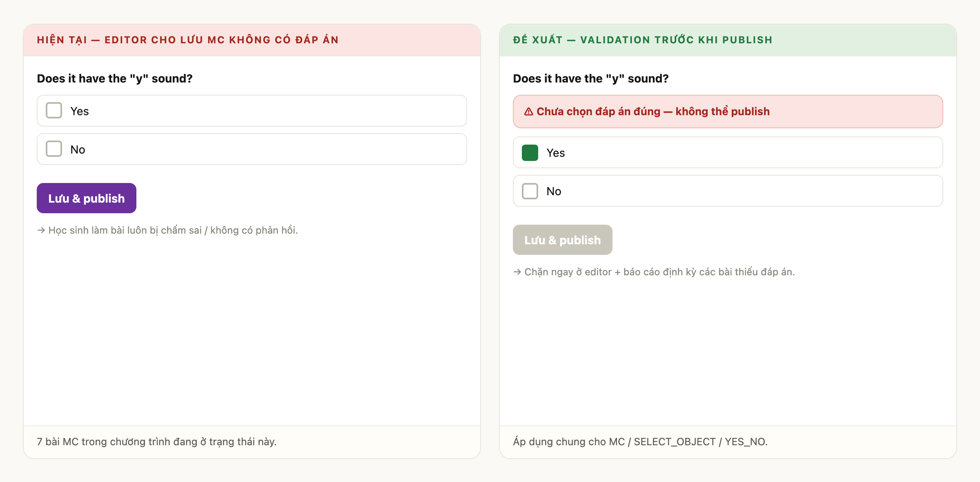Viewport: 980px width, 482px height.
Task: Click the alert text Chưa chọn đáp án đúng
Action: [x=598, y=112]
